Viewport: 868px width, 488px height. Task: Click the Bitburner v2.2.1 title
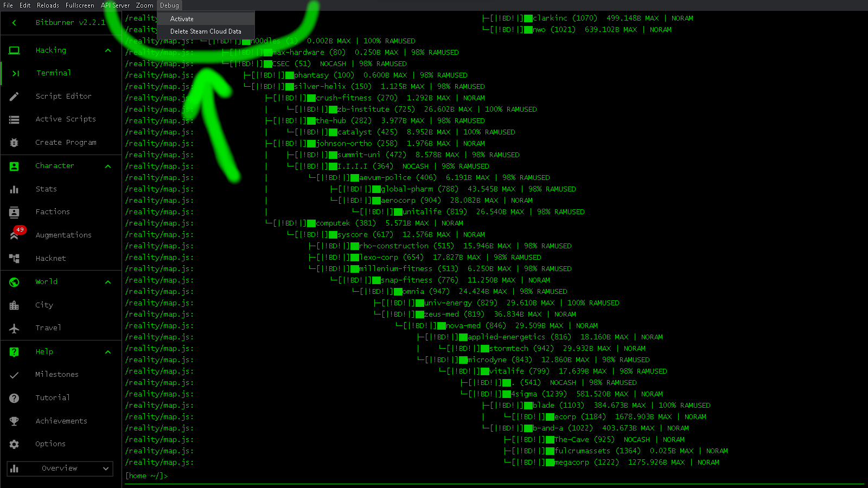pyautogui.click(x=71, y=23)
